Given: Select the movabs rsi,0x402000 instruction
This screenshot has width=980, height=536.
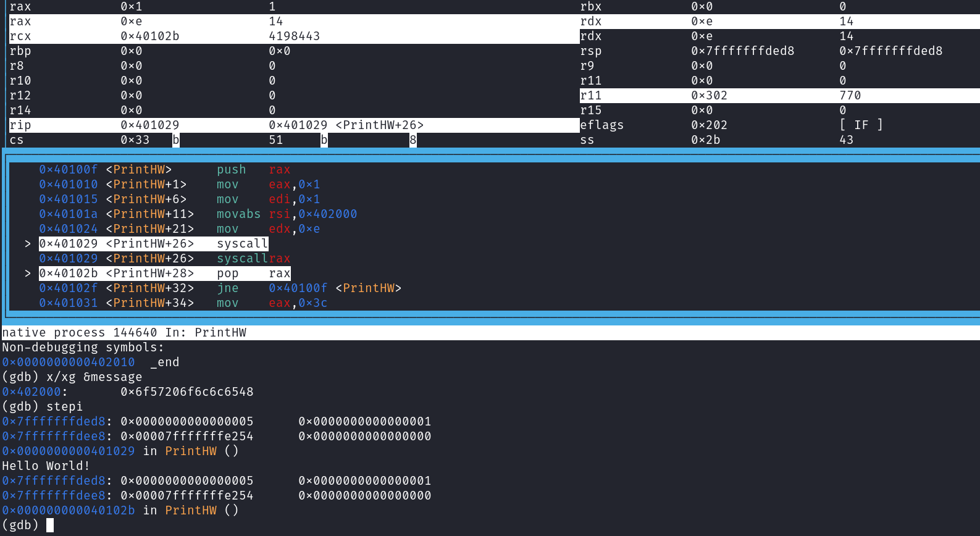Looking at the screenshot, I should pyautogui.click(x=287, y=214).
